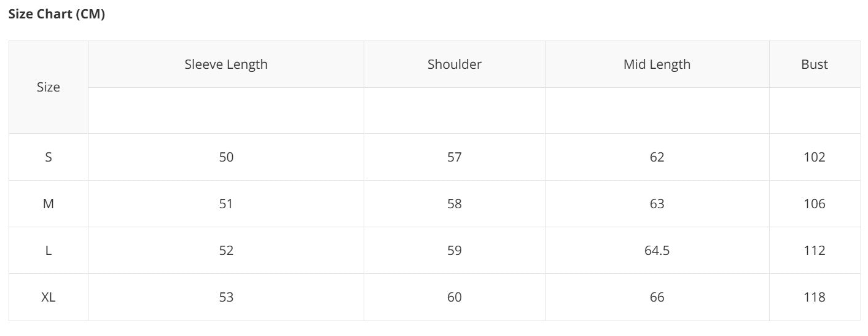
Task: Click the L size row label
Action: pyautogui.click(x=49, y=251)
